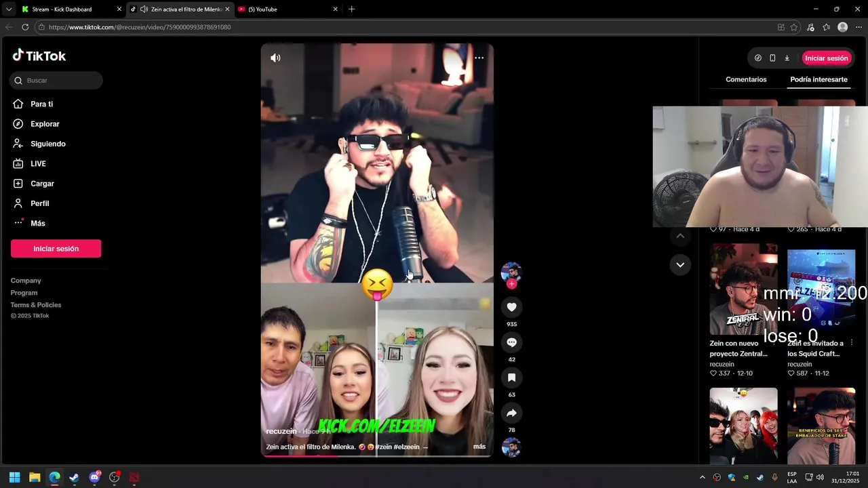Open Steam from the taskbar
Screen dimensions: 868x488
(74, 477)
